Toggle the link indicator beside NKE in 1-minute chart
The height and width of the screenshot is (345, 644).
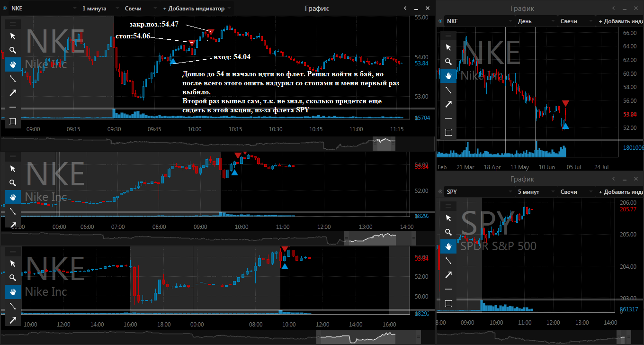click(5, 8)
